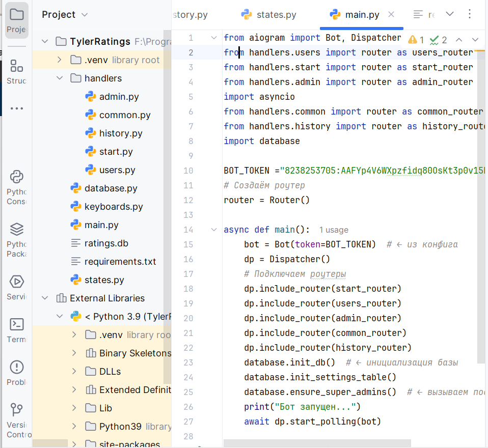The width and height of the screenshot is (488, 448).
Task: Open the Project view dropdown
Action: [65, 15]
